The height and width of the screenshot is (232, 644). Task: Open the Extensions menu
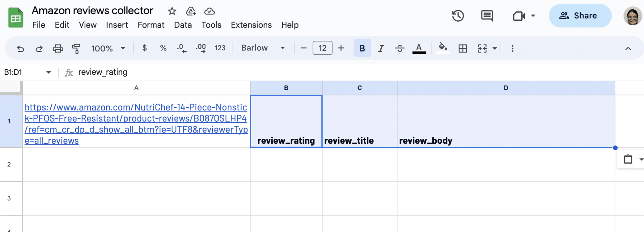coord(251,25)
